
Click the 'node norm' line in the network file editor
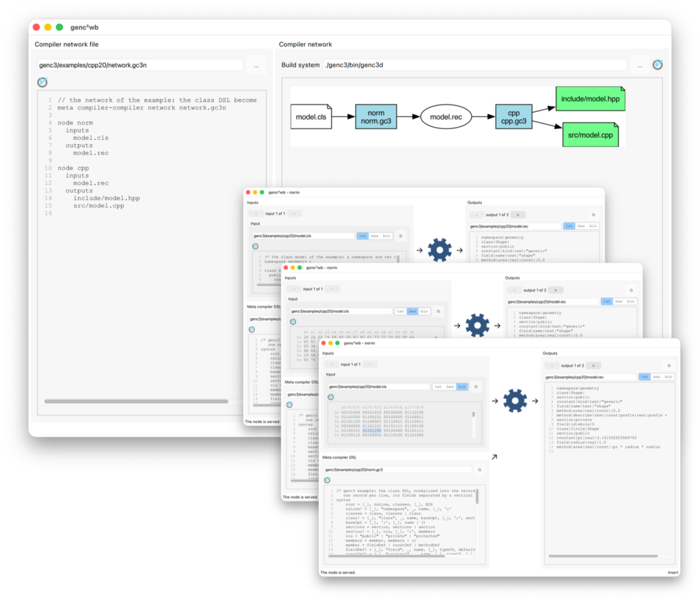coord(75,123)
